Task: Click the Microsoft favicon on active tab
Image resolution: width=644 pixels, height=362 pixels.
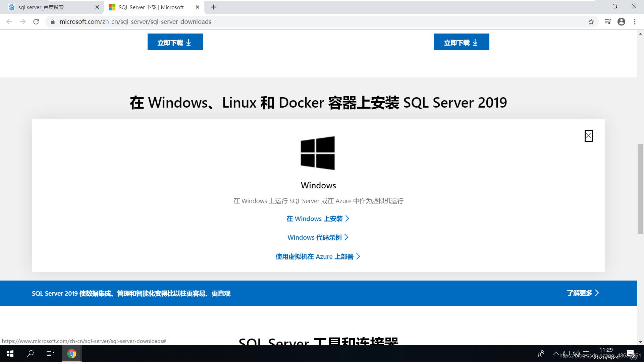Action: pyautogui.click(x=112, y=7)
